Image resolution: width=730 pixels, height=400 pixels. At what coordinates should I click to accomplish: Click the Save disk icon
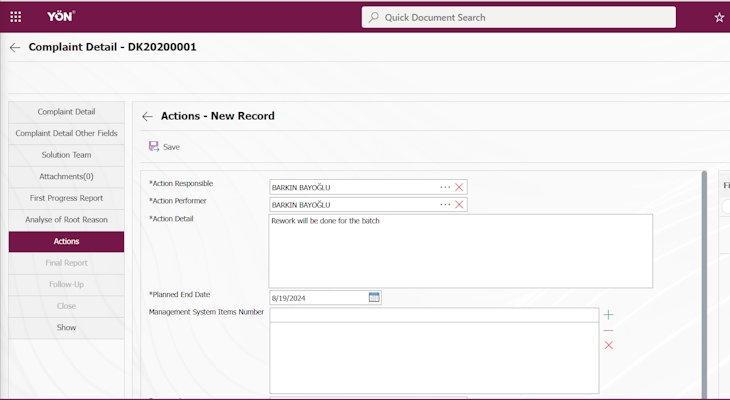pyautogui.click(x=154, y=147)
